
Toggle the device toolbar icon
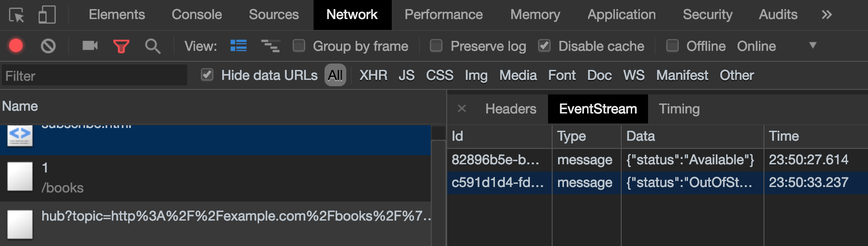coord(47,15)
